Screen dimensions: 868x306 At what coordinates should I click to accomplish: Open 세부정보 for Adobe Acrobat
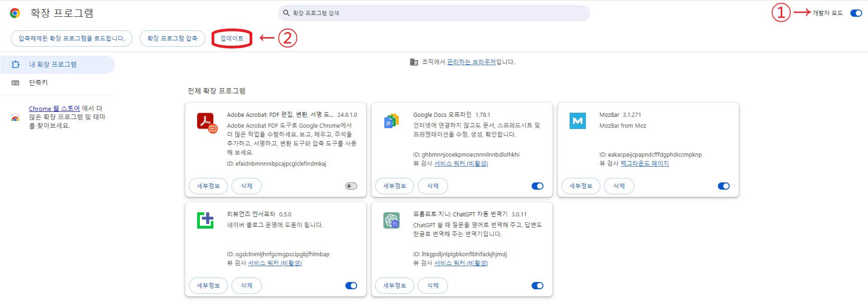pos(208,186)
